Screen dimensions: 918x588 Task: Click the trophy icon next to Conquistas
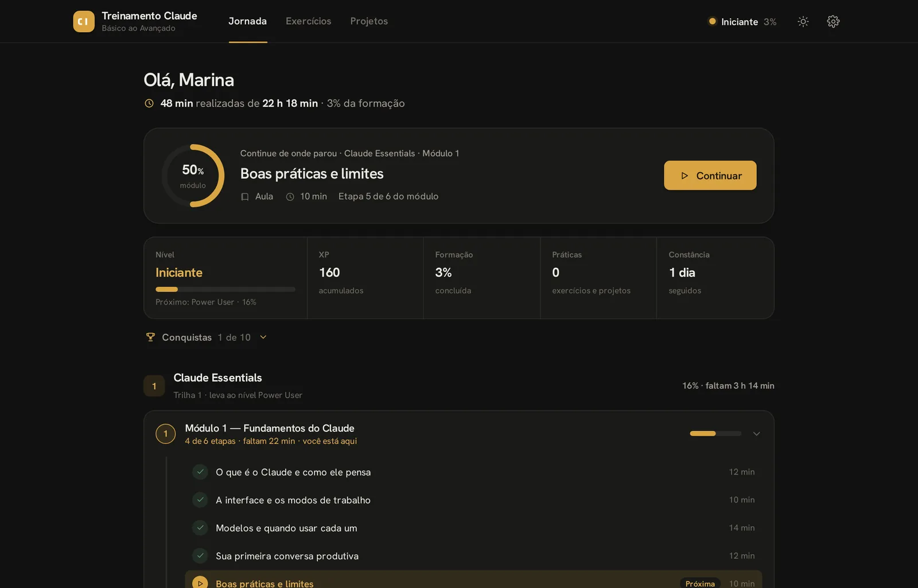(150, 337)
